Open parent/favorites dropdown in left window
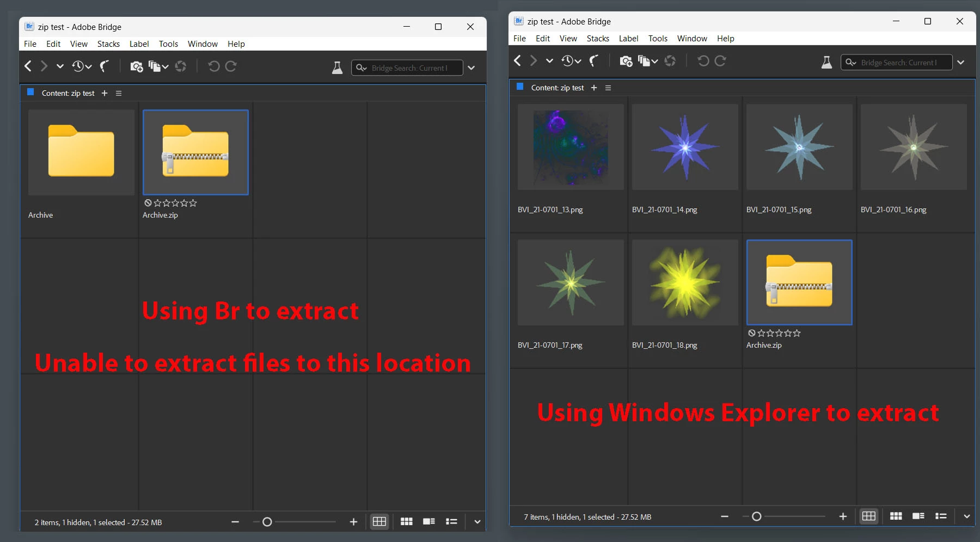This screenshot has height=542, width=980. click(x=60, y=66)
